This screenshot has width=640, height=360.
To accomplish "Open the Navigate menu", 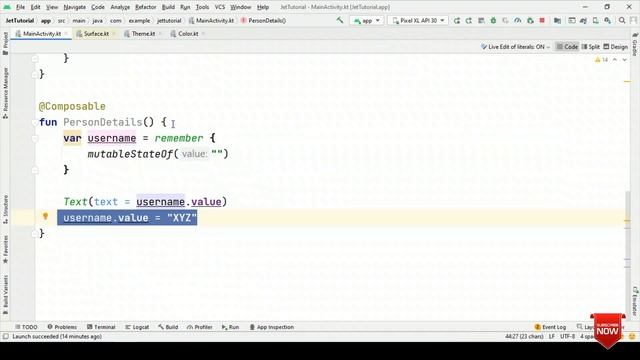I will click(x=75, y=7).
